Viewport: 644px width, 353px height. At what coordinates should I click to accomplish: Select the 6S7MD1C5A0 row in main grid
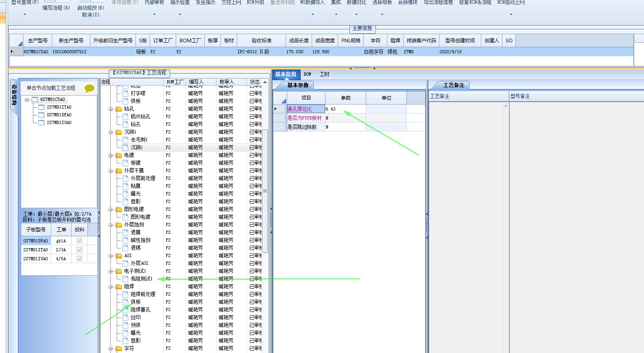point(321,52)
